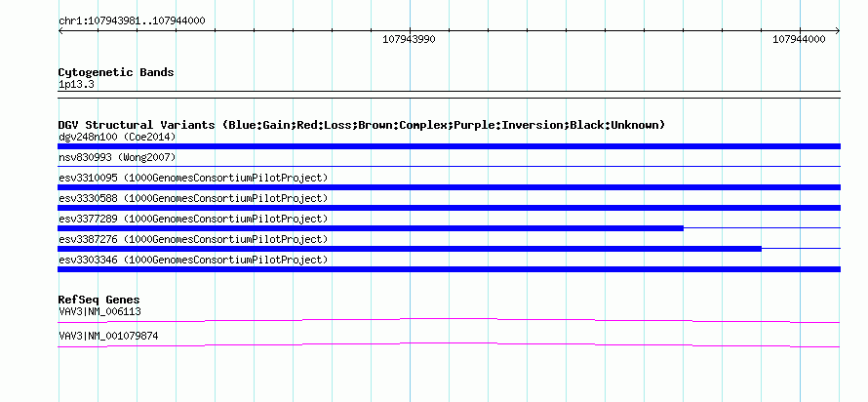Open the esv3310095 variant label
Image resolution: width=868 pixels, height=402 pixels.
coord(193,178)
